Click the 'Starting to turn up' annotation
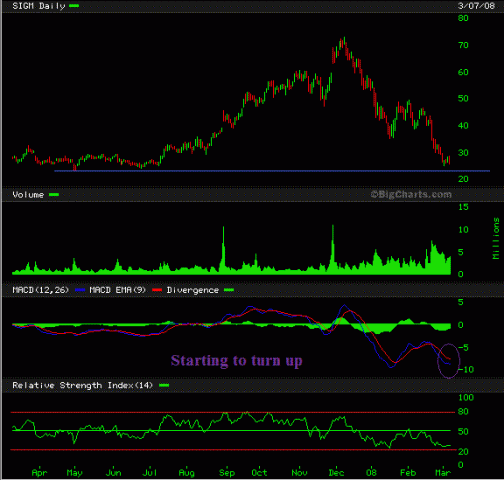Image resolution: width=504 pixels, height=480 pixels. tap(237, 361)
